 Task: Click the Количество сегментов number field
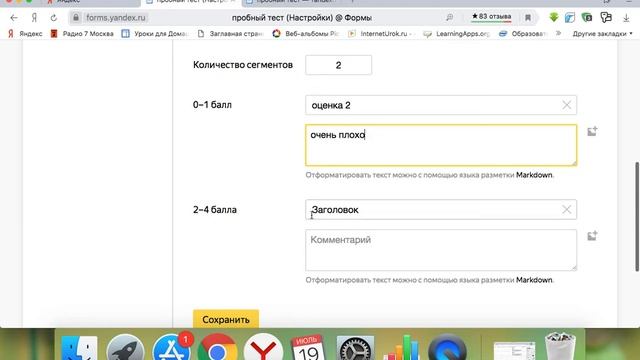click(x=338, y=65)
